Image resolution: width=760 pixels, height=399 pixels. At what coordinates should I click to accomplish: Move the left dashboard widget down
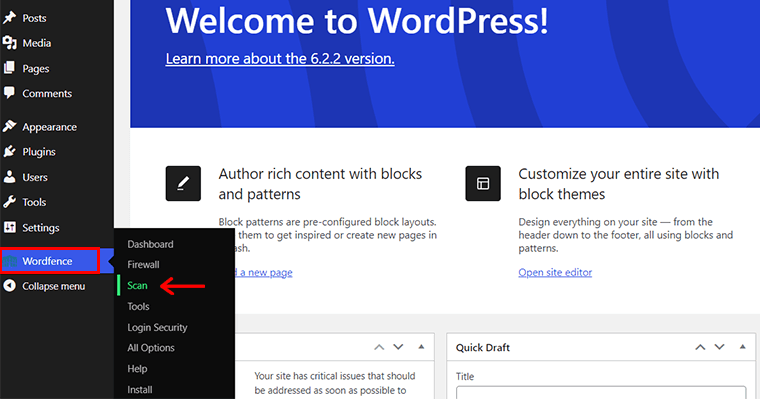pos(398,347)
